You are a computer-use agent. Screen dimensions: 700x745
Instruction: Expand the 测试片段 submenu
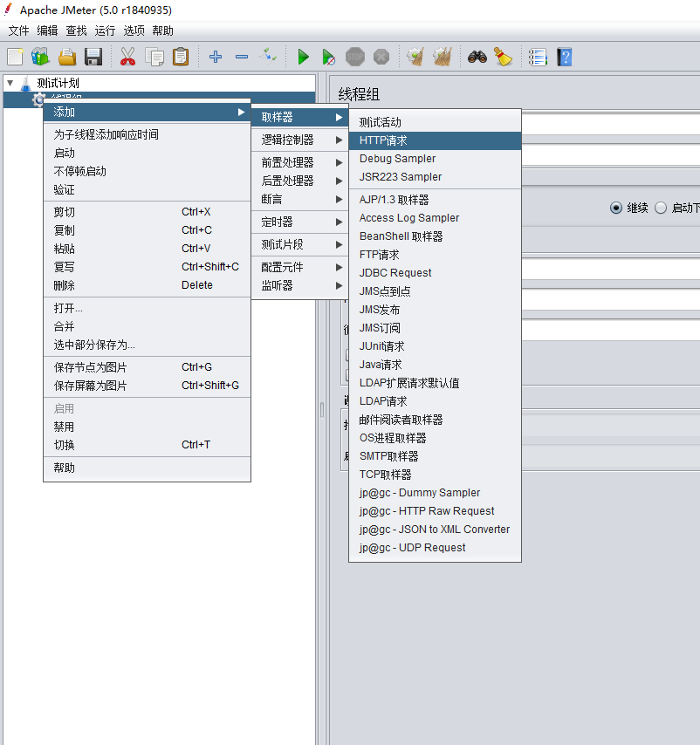(x=300, y=244)
